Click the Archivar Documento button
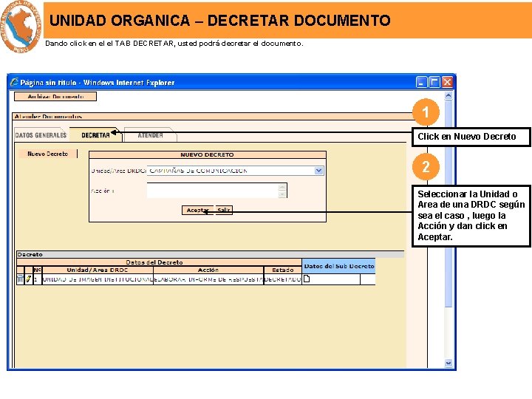 click(55, 96)
